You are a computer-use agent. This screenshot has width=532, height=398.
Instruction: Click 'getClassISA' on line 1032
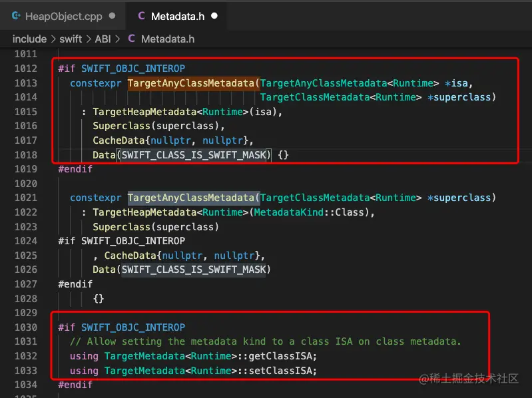[280, 356]
